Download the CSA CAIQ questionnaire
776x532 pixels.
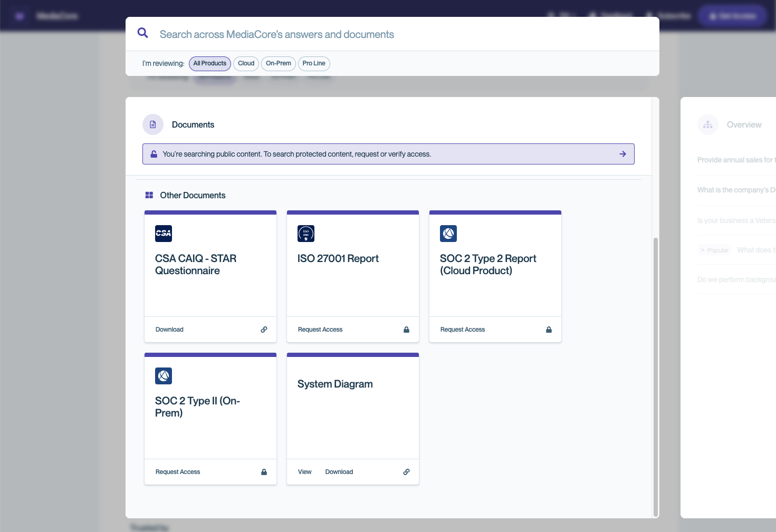click(169, 330)
